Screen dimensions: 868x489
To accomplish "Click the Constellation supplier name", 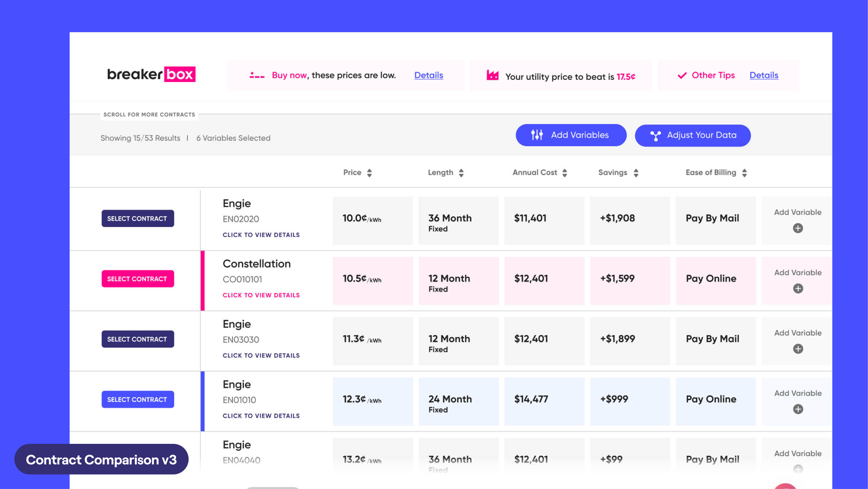I will (256, 264).
